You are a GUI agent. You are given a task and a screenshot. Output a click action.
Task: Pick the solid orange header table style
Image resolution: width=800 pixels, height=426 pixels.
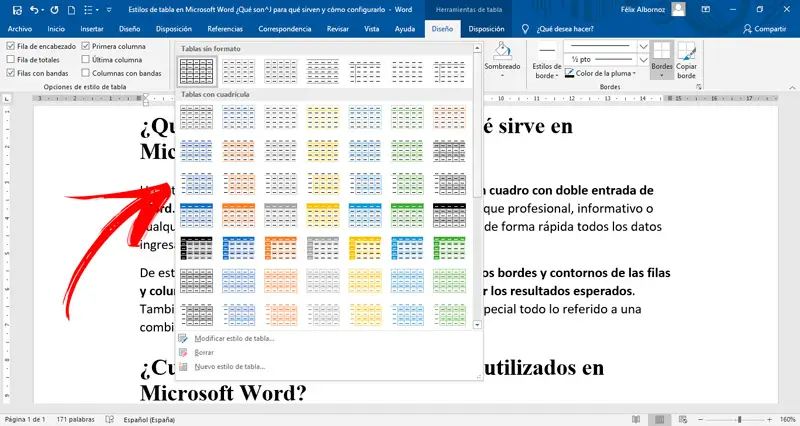click(238, 215)
